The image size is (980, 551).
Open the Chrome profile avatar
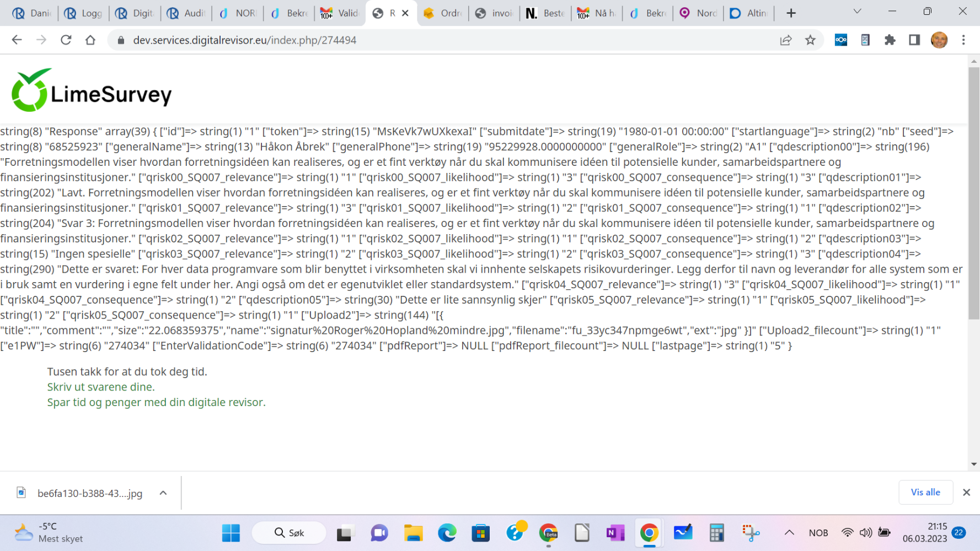tap(939, 40)
